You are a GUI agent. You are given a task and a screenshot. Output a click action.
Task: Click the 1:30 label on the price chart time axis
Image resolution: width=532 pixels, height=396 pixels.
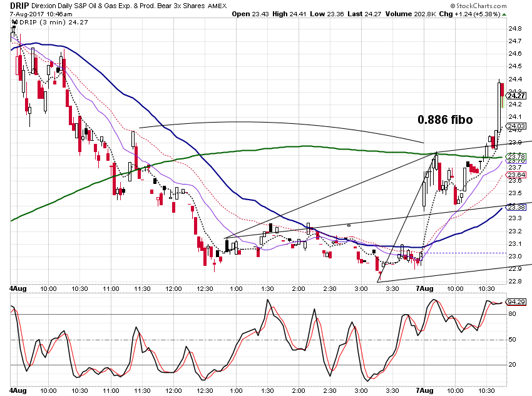coord(267,289)
